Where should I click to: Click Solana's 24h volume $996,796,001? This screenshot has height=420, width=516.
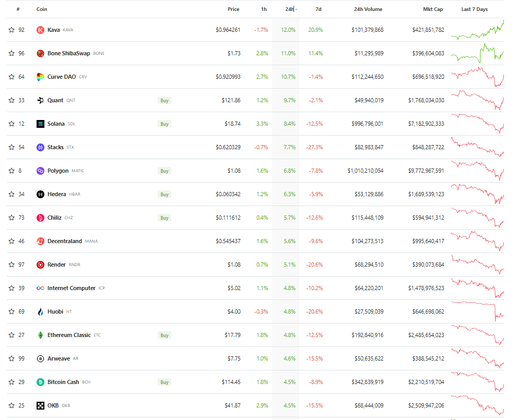[x=367, y=124]
